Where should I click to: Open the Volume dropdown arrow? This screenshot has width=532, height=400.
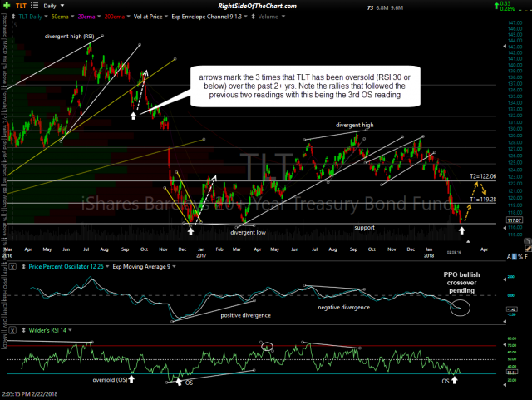click(283, 17)
